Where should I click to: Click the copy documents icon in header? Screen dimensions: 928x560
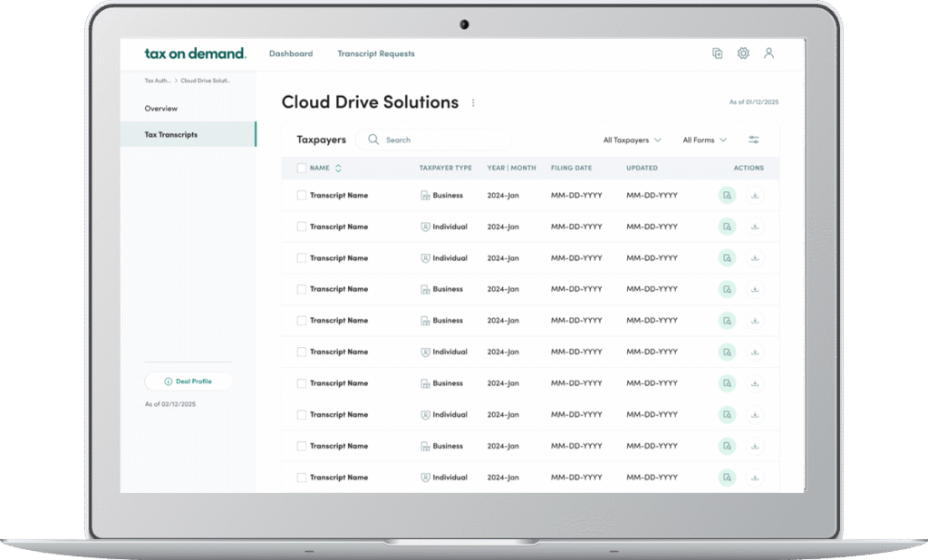coord(717,53)
